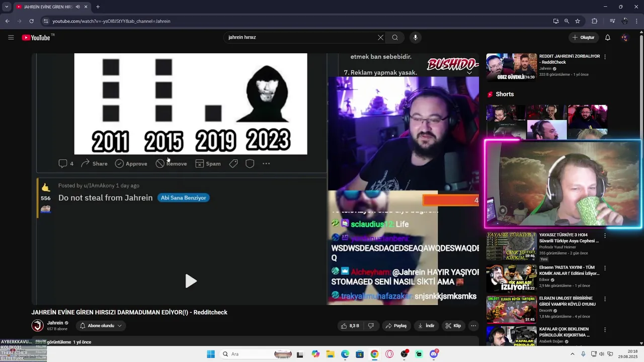Click the taskbar Ara search box

[x=257, y=354]
